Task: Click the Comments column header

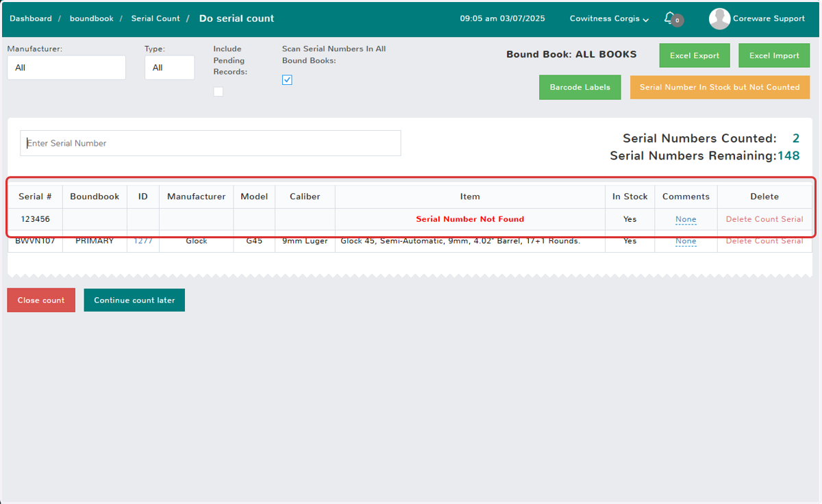Action: (686, 197)
